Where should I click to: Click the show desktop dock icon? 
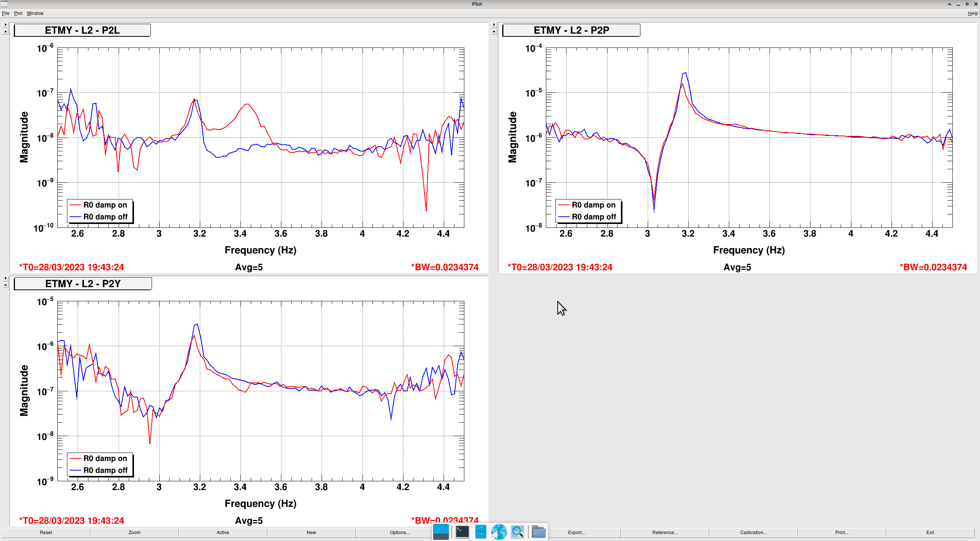441,532
